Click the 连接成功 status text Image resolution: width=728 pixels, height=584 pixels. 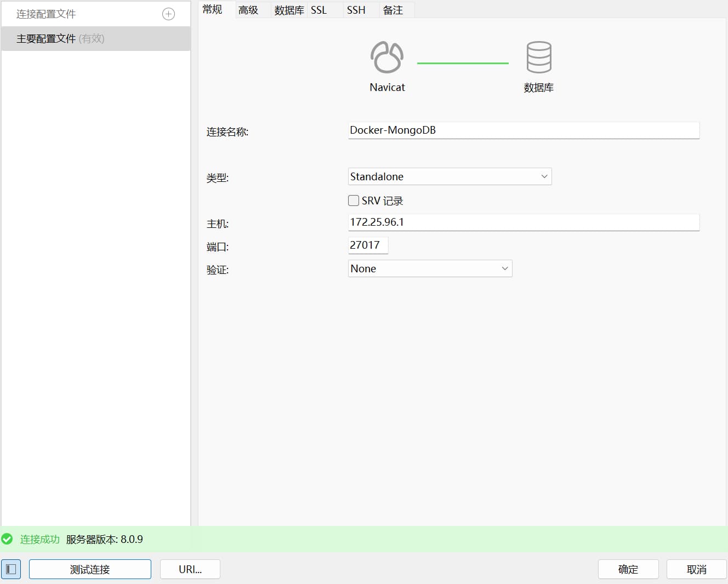tap(40, 539)
